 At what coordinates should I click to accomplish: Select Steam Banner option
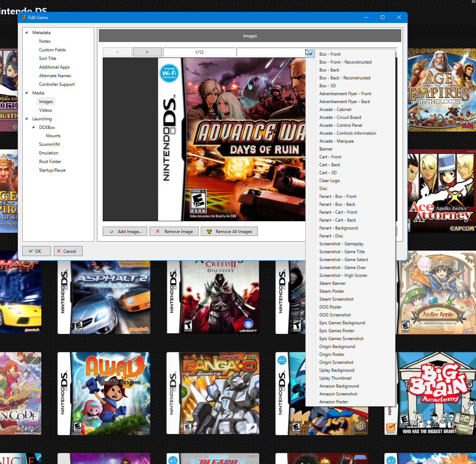click(351, 283)
